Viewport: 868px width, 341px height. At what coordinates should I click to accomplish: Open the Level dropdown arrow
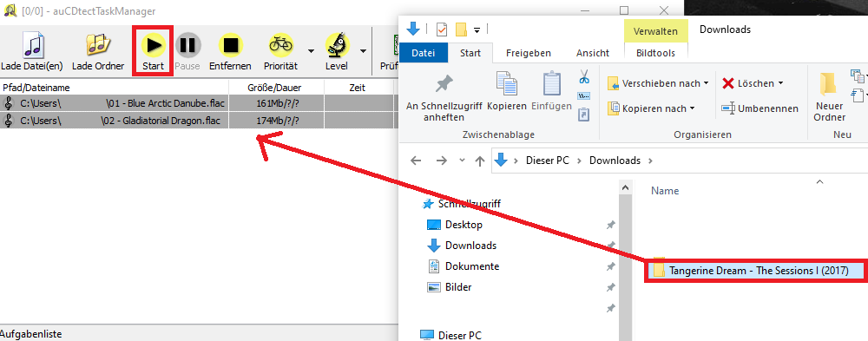363,51
